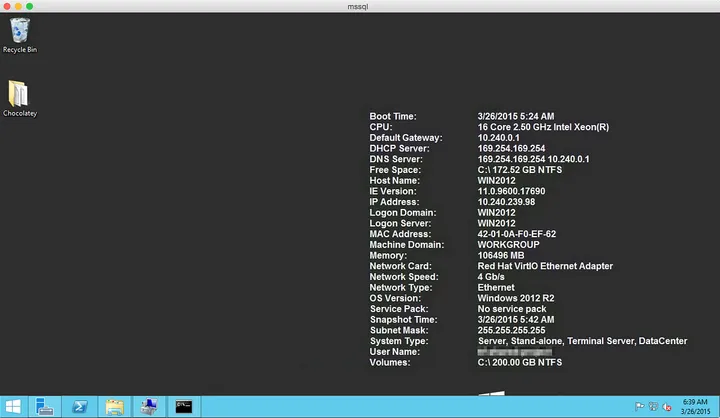Click DHCP Server value 169.254.169.254

pos(511,149)
